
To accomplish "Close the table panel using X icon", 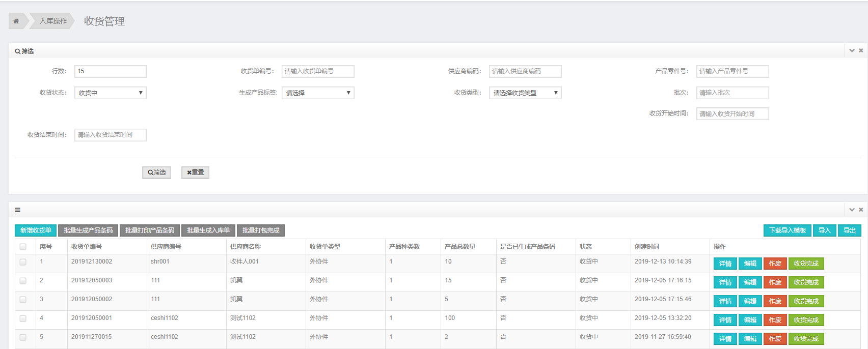I will tap(861, 210).
